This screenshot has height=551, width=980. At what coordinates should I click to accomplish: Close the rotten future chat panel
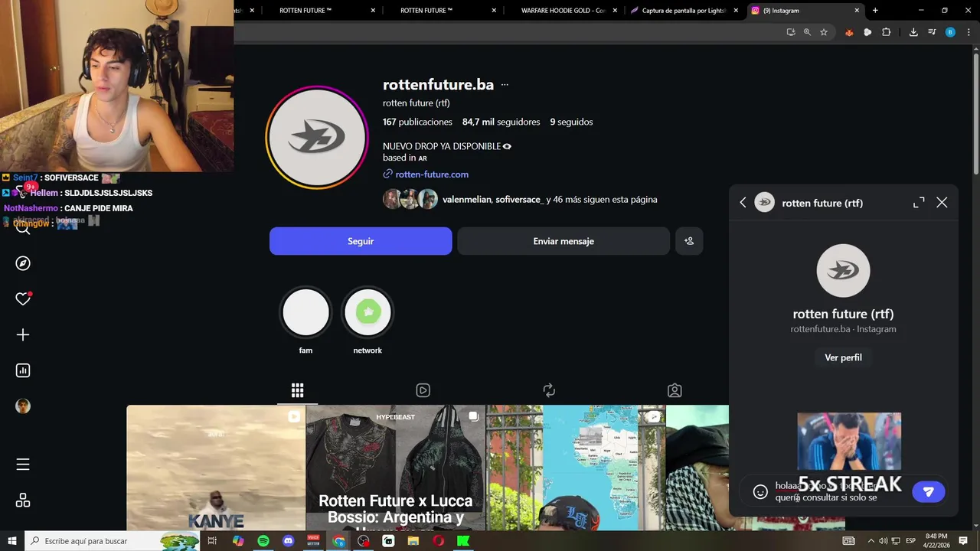point(942,203)
